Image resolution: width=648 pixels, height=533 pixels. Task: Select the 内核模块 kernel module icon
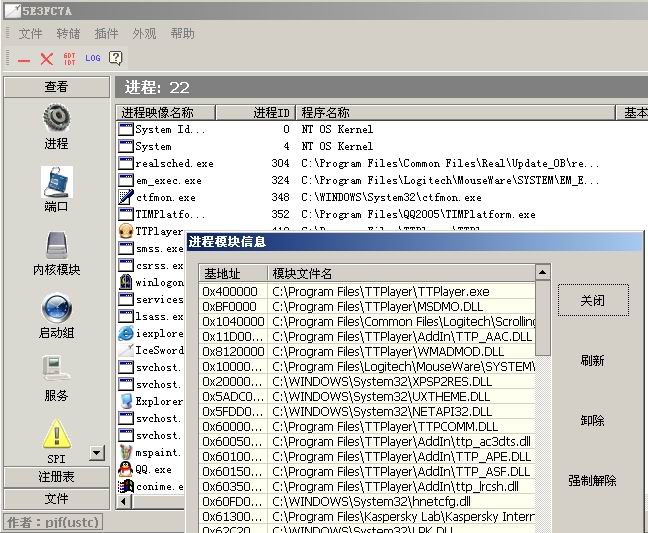point(57,245)
